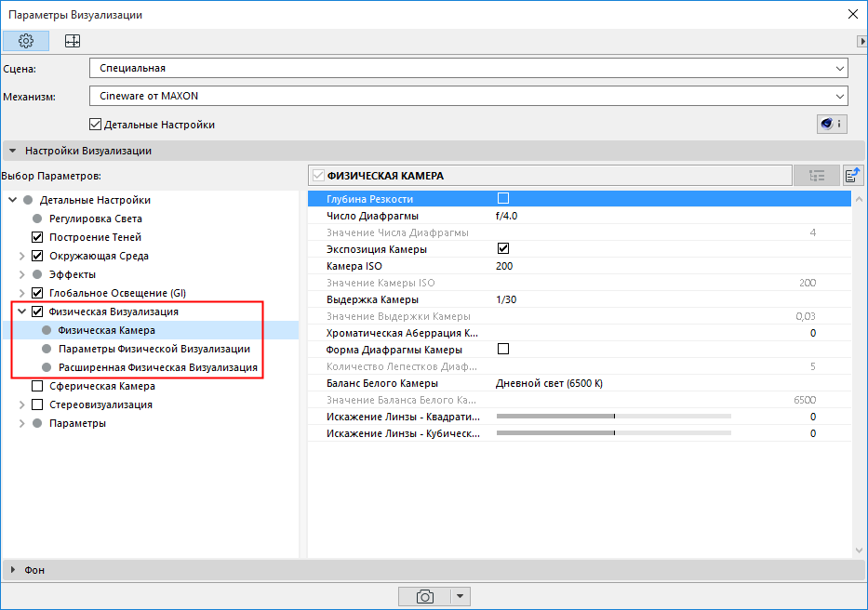The image size is (868, 610).
Task: Start render with the camera button
Action: [424, 596]
